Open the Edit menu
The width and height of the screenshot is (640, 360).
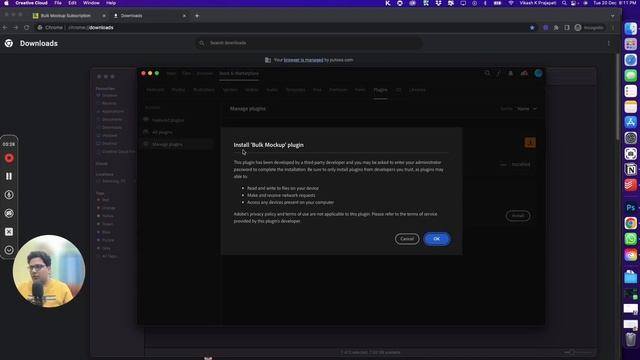[x=72, y=3]
